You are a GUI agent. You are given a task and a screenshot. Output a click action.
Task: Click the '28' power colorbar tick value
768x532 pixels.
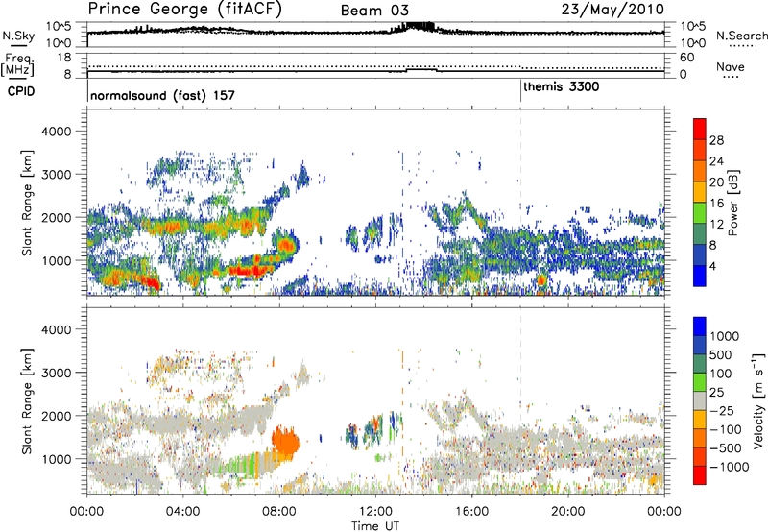coord(716,140)
